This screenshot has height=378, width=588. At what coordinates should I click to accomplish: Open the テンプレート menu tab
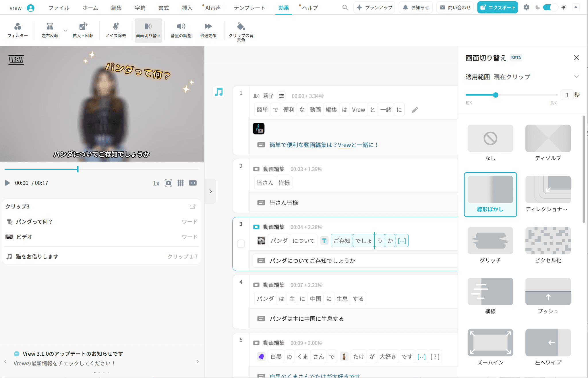(249, 8)
